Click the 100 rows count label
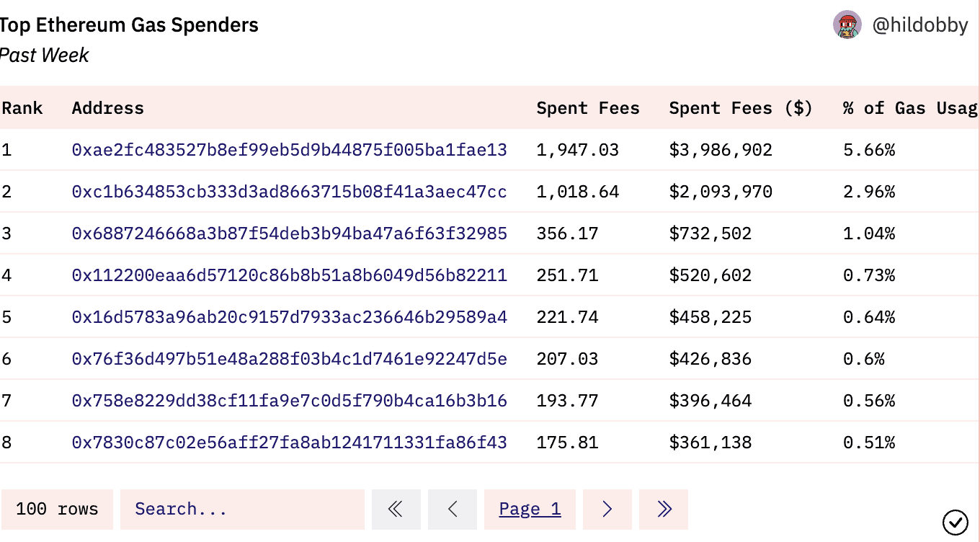980x542 pixels. (57, 510)
